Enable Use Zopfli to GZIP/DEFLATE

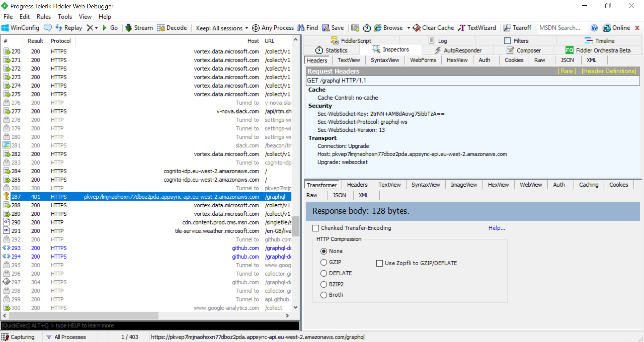point(380,263)
